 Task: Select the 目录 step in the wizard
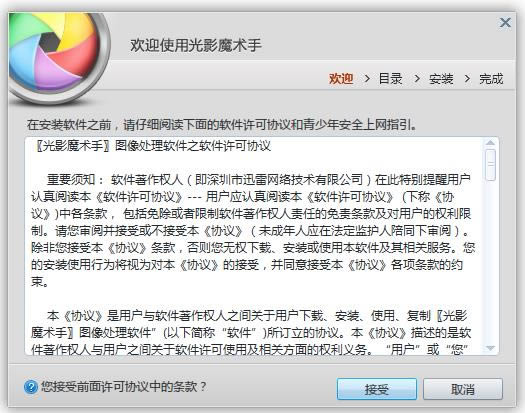pyautogui.click(x=390, y=79)
